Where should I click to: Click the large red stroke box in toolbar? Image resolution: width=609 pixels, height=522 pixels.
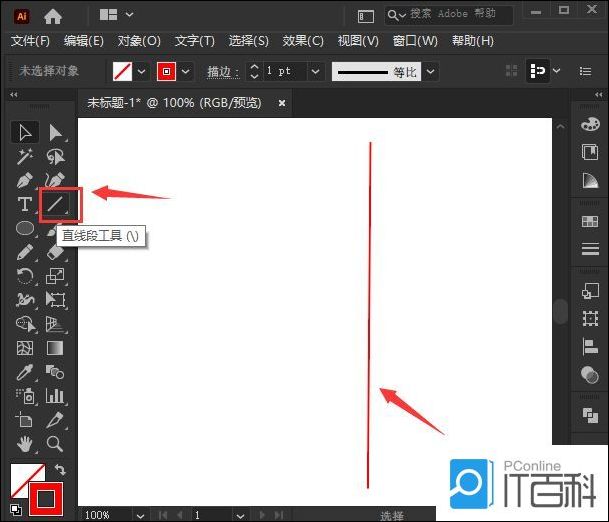[46, 499]
